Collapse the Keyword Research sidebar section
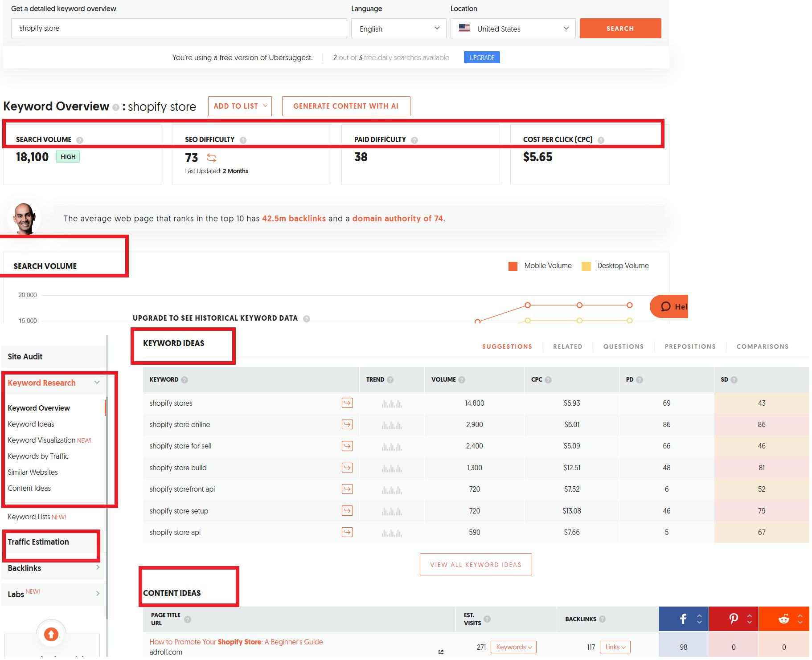The image size is (812, 660). [x=97, y=383]
